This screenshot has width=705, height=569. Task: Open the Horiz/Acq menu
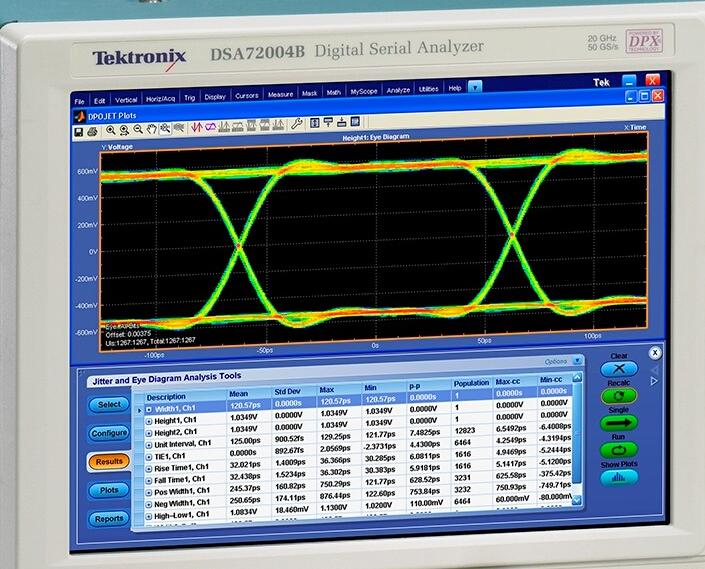160,98
